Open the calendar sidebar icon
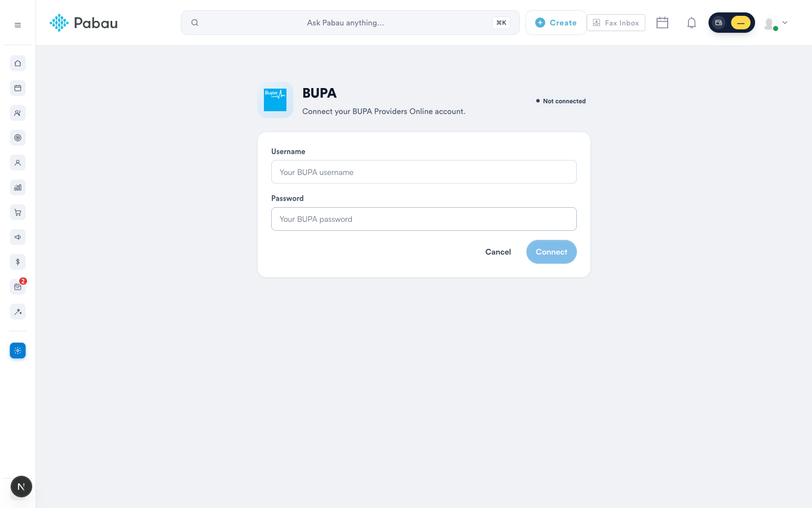Image resolution: width=812 pixels, height=508 pixels. 18,88
